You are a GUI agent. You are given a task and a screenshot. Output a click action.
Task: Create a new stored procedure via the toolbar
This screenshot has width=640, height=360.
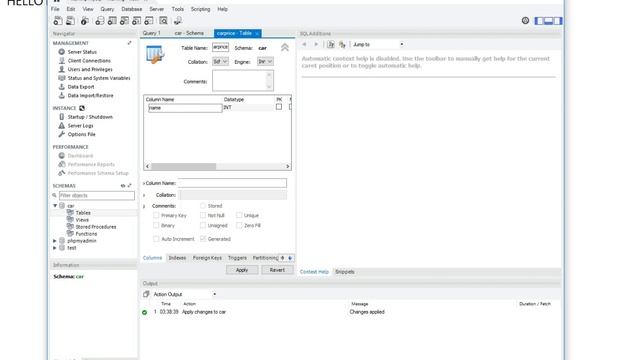tap(136, 21)
